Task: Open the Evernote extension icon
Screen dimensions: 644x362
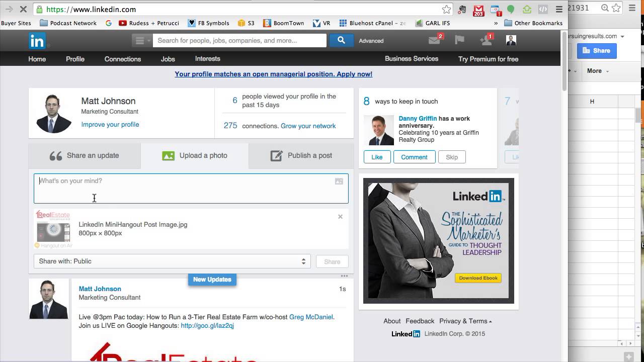Action: tap(462, 9)
